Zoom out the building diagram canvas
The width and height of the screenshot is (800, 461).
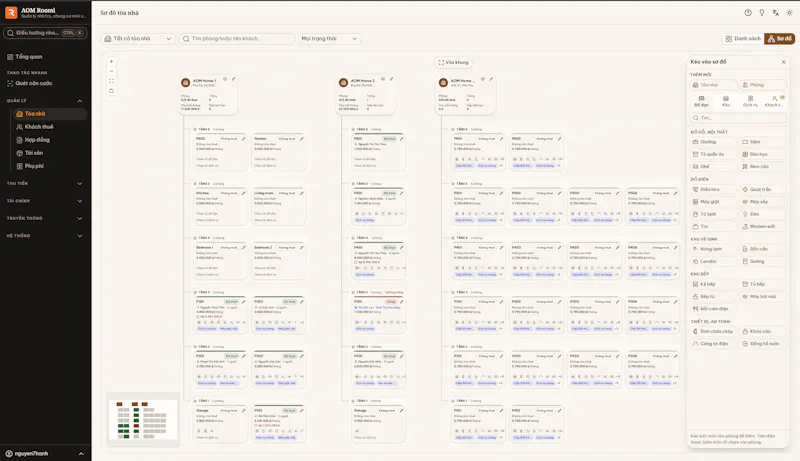point(111,71)
